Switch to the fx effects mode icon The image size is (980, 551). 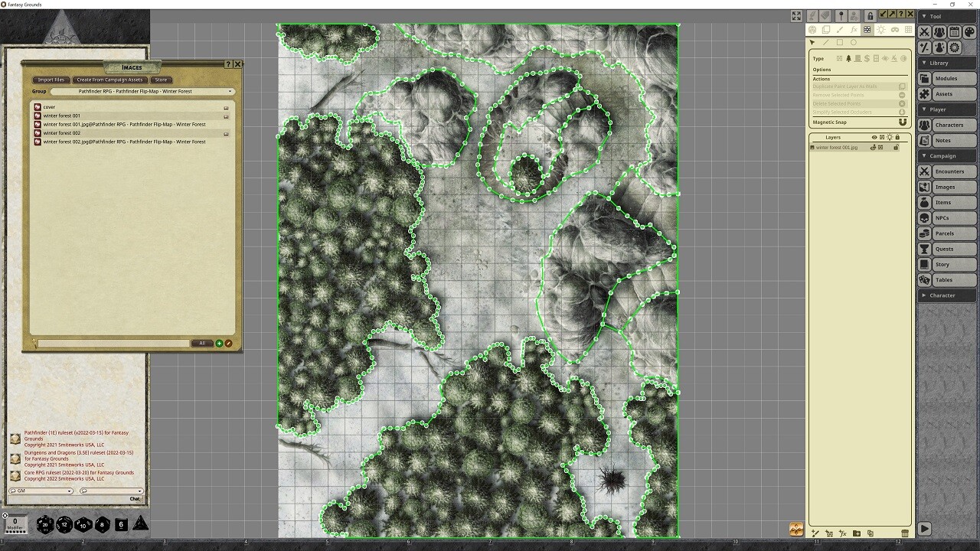854,30
